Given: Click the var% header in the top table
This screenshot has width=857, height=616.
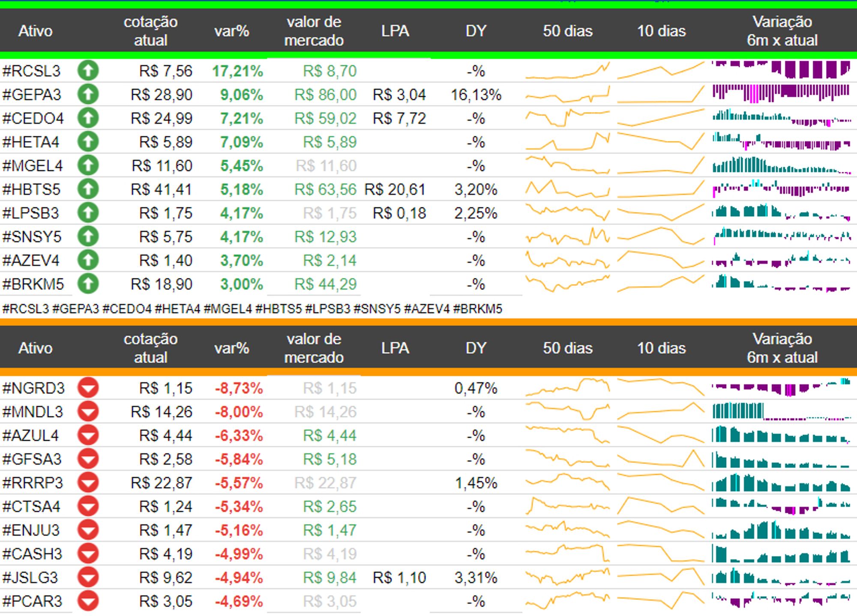Looking at the screenshot, I should 232,31.
